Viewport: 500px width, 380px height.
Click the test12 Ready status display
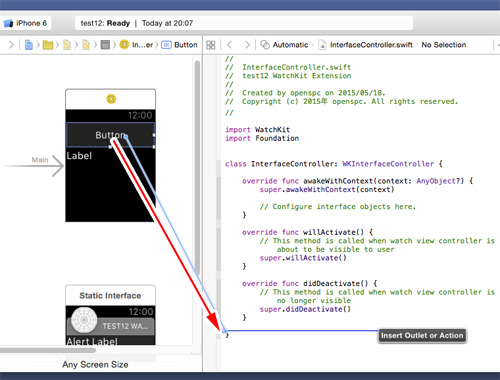pyautogui.click(x=244, y=23)
